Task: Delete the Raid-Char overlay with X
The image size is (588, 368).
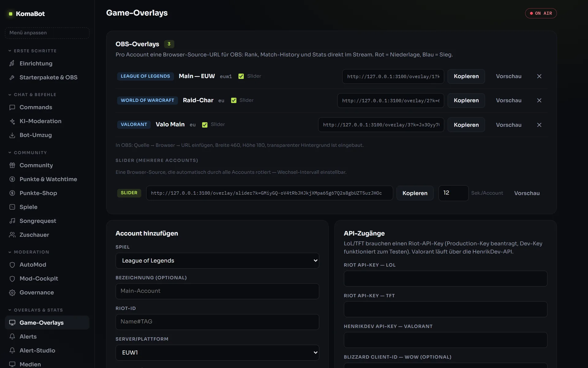Action: [x=539, y=101]
